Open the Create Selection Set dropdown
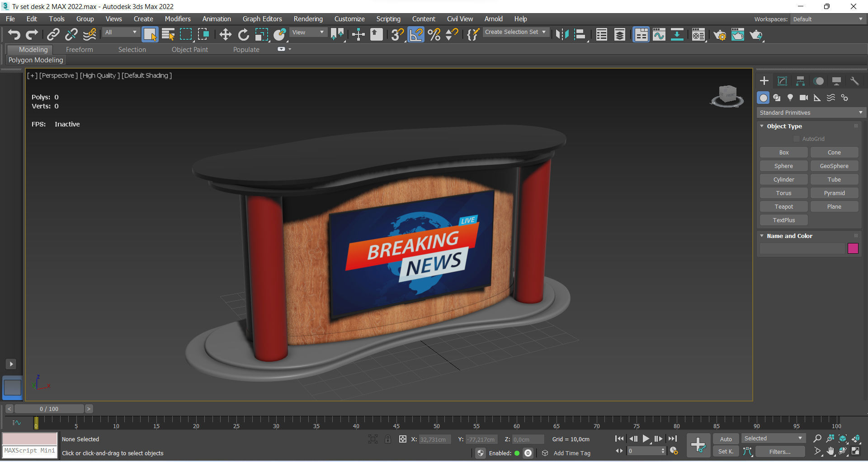This screenshot has width=868, height=462. 516,32
